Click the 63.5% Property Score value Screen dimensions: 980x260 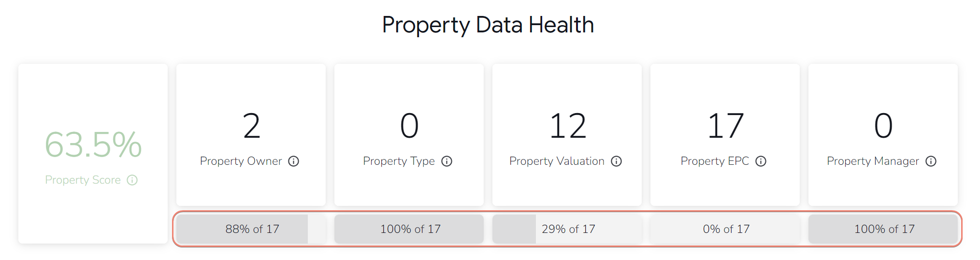click(x=93, y=144)
